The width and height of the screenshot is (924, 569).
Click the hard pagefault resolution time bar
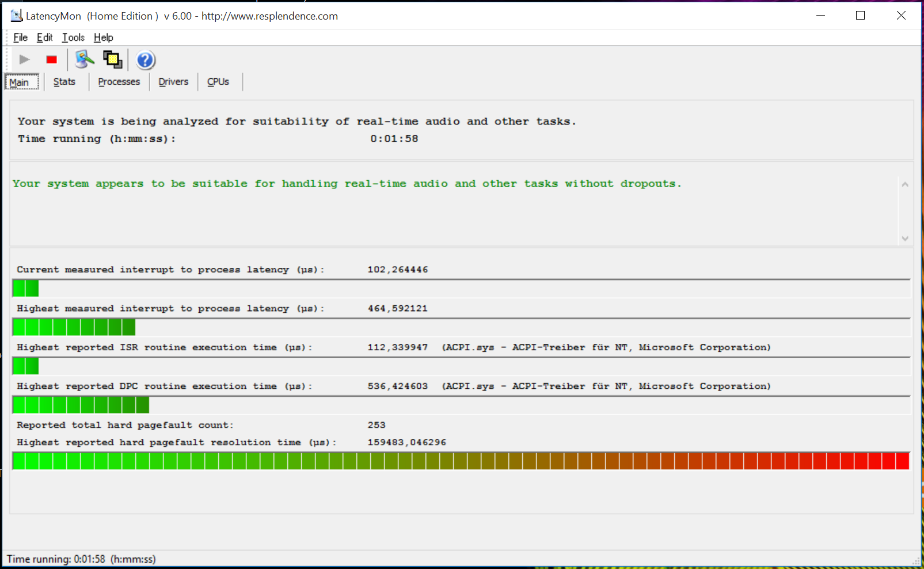461,461
